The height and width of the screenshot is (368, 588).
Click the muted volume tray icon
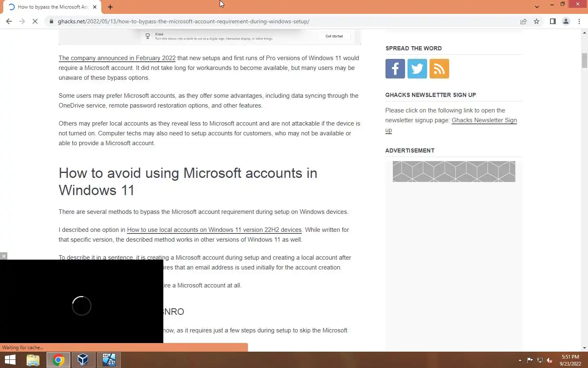(x=550, y=360)
